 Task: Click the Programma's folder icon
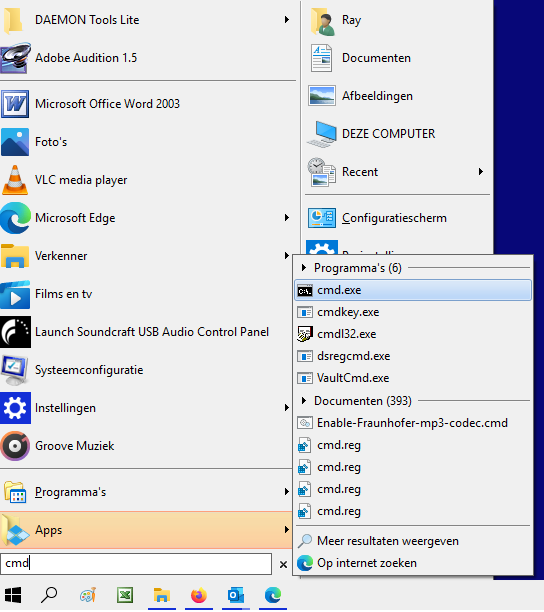click(15, 492)
